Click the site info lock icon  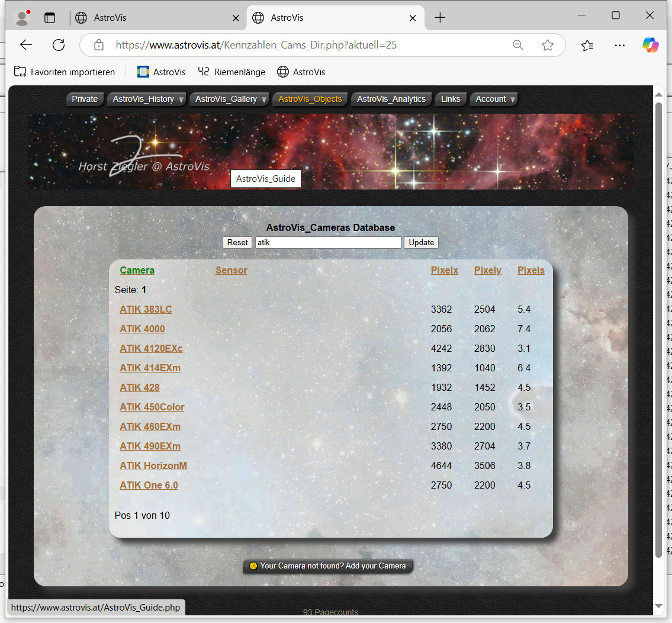99,45
